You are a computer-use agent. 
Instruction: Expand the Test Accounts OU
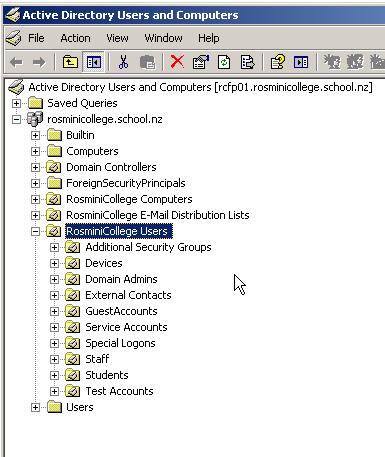click(x=54, y=391)
